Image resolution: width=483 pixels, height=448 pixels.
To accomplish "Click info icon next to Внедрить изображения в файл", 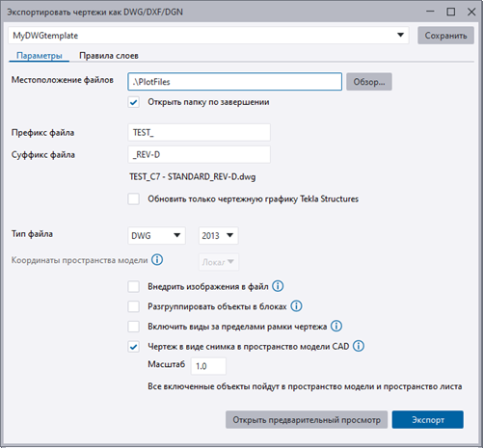I will [278, 286].
